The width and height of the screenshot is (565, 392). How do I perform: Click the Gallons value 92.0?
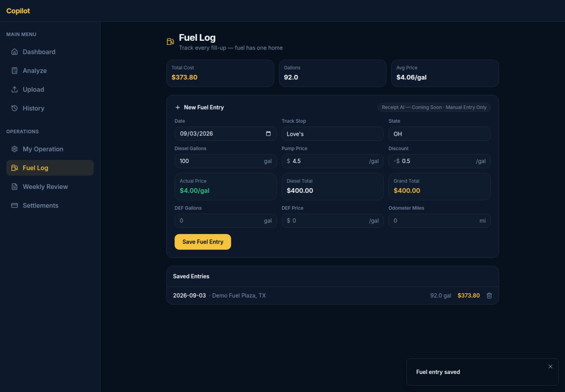pos(291,78)
